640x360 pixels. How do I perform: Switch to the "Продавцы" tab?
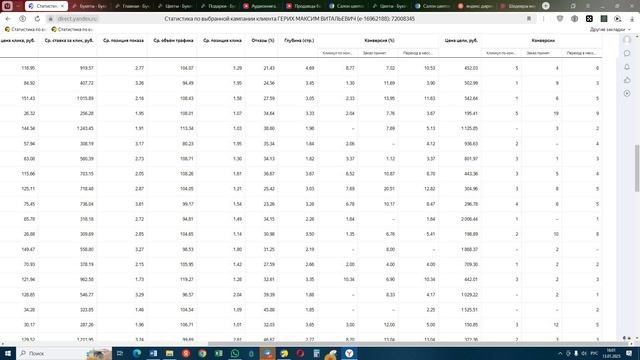(303, 6)
